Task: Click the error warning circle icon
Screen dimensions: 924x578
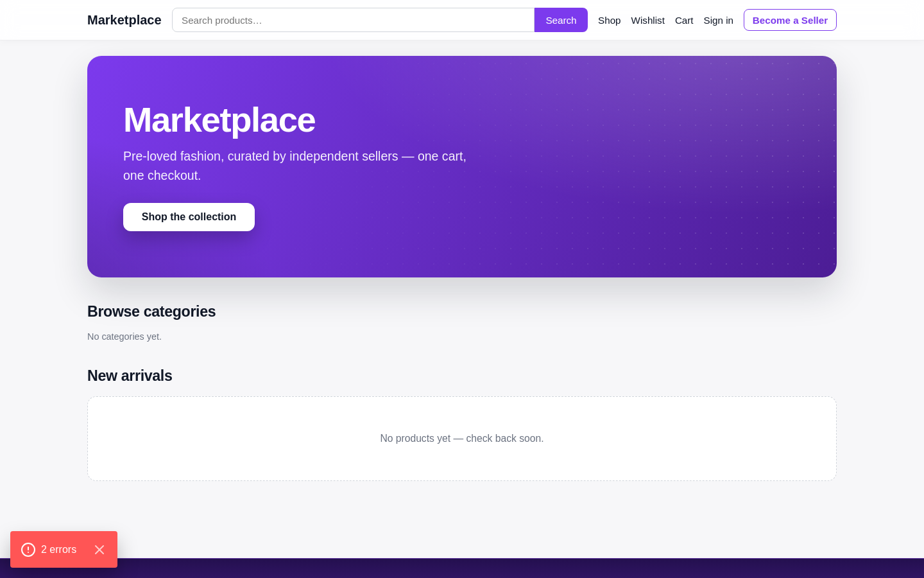Action: [28, 550]
